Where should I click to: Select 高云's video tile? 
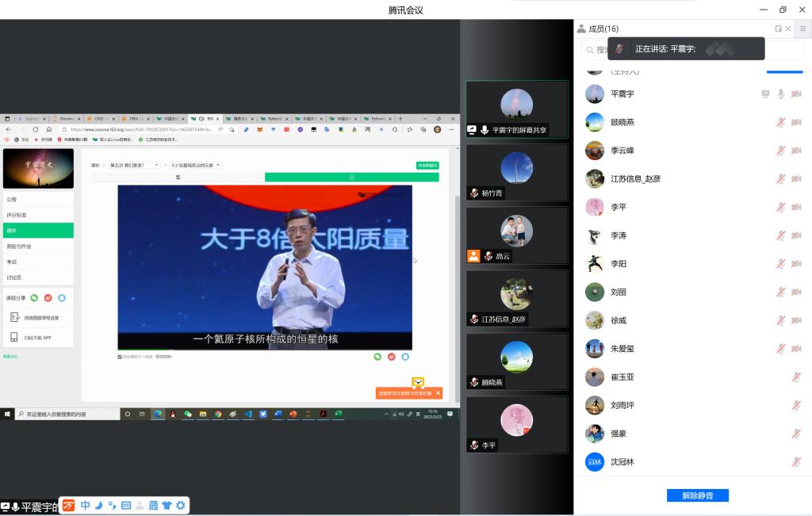517,235
